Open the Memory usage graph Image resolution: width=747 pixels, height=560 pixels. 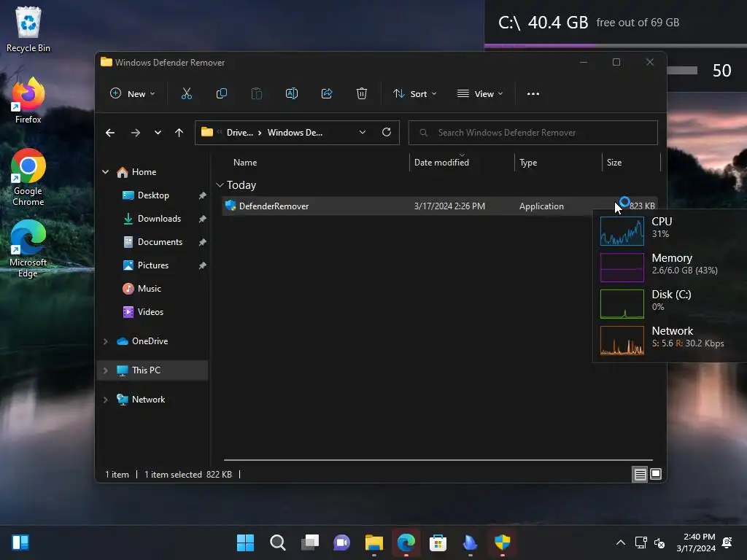tap(622, 267)
